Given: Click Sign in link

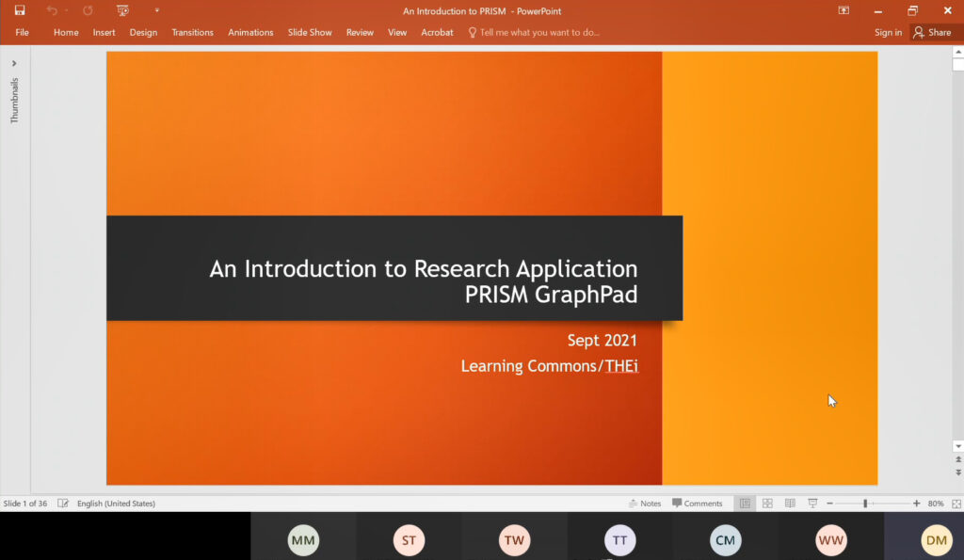Looking at the screenshot, I should coord(888,33).
